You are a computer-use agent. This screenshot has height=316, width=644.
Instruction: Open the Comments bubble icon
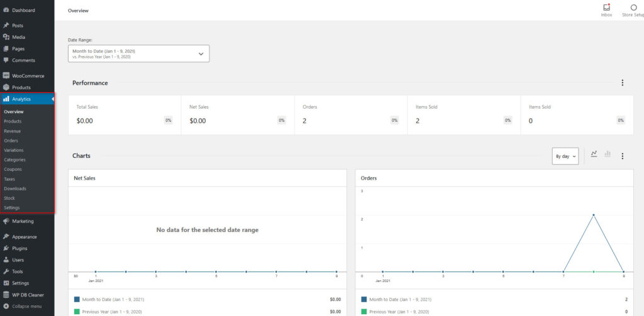(x=6, y=60)
